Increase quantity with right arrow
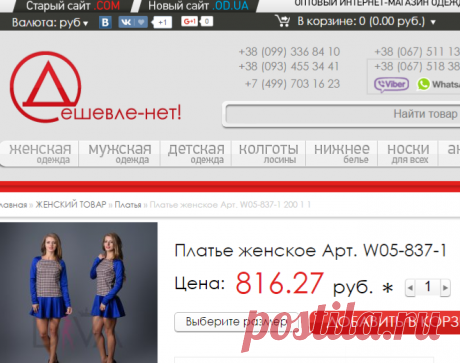 click(445, 288)
